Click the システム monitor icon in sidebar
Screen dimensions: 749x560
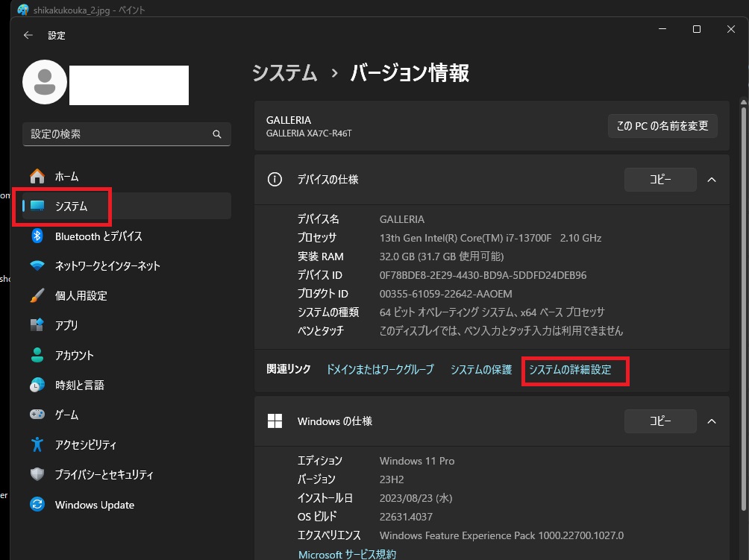click(37, 206)
